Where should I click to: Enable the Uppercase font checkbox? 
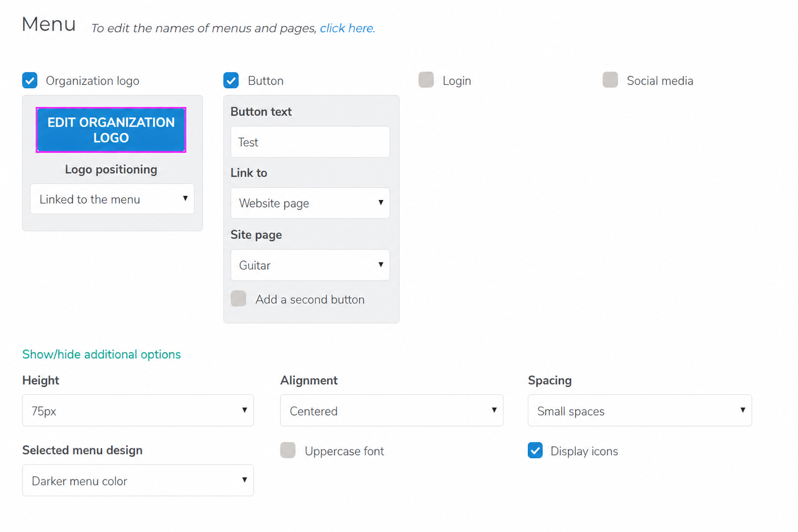click(288, 450)
